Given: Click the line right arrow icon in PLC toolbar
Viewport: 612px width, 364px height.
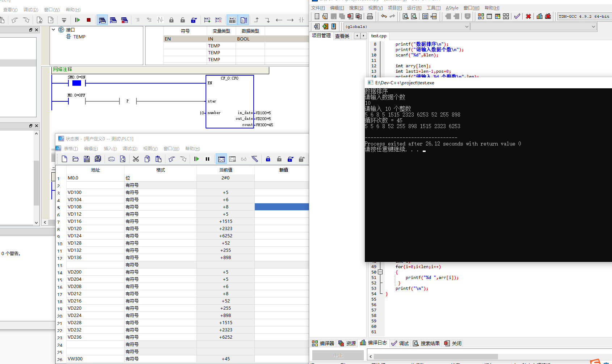Looking at the screenshot, I should coord(290,20).
